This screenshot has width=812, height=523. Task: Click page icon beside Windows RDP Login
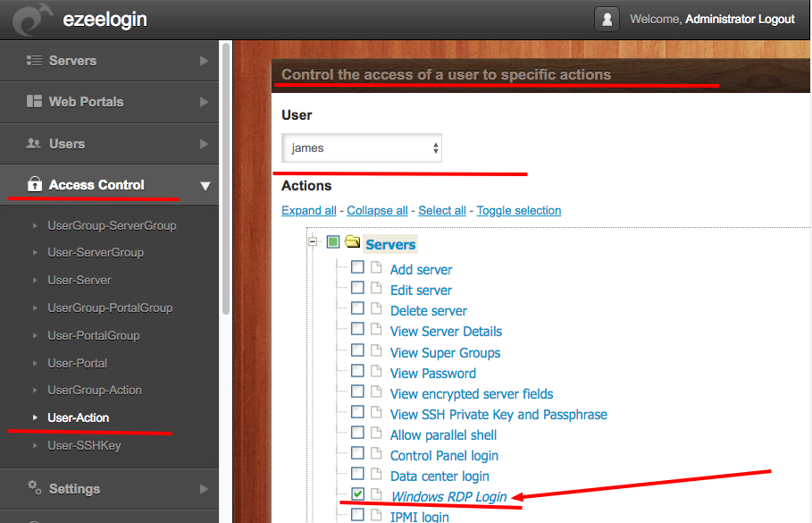(x=376, y=494)
